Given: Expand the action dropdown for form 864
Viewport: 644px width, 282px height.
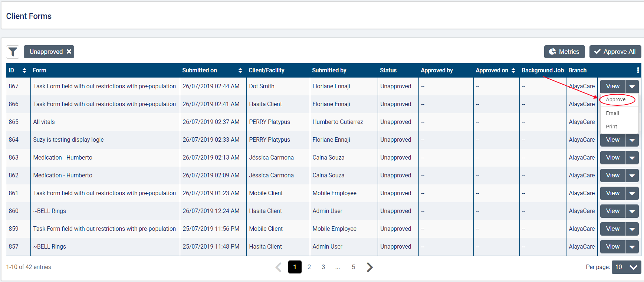Looking at the screenshot, I should pyautogui.click(x=632, y=140).
